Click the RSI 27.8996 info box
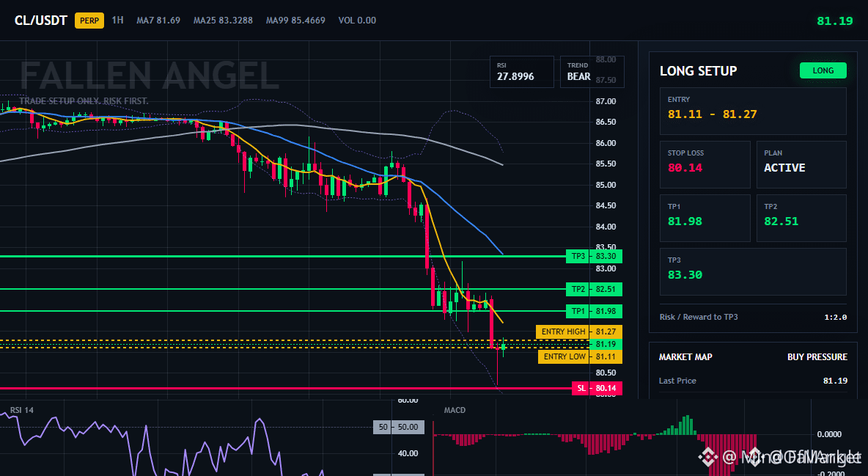This screenshot has height=476, width=868. [521, 72]
